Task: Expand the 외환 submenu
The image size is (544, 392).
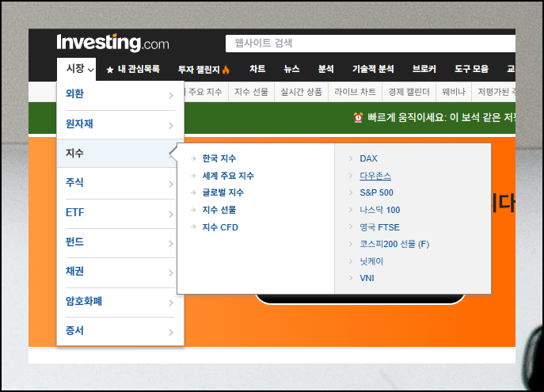Action: click(120, 94)
